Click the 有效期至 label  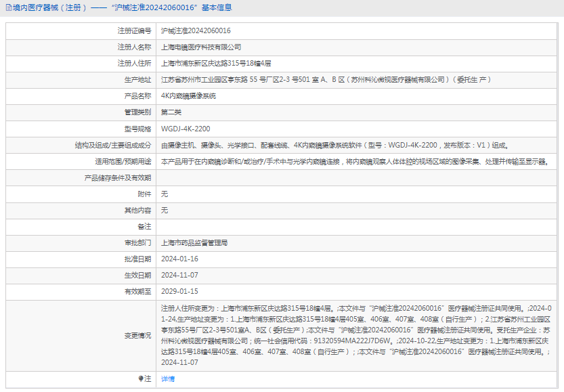(x=137, y=291)
